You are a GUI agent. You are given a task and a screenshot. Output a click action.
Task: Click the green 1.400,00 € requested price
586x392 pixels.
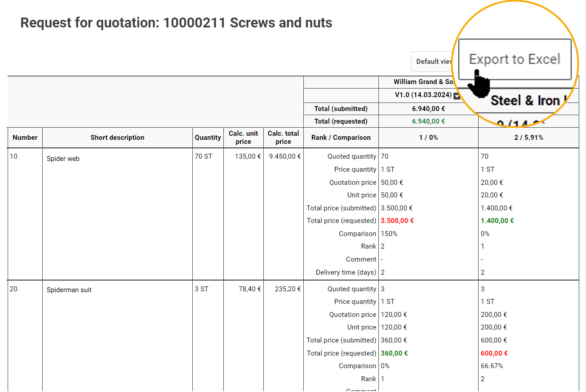[x=497, y=221]
